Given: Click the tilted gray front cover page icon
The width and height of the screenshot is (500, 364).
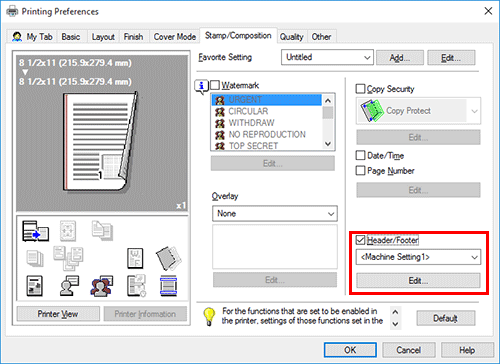Looking at the screenshot, I should (x=168, y=258).
